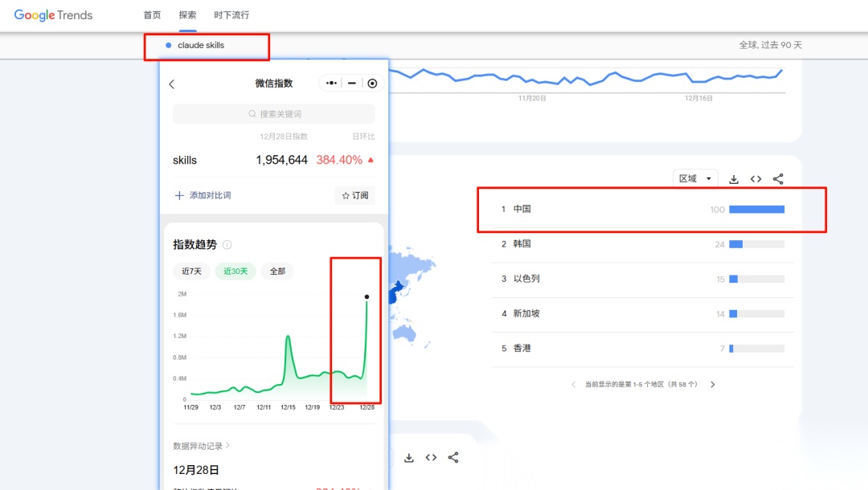This screenshot has width=868, height=490.
Task: Open the 首页 tab
Action: point(152,15)
